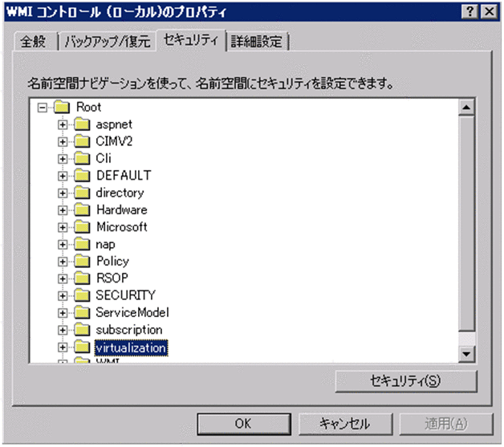504x447 pixels.
Task: Click the Root folder icon
Action: (62, 107)
